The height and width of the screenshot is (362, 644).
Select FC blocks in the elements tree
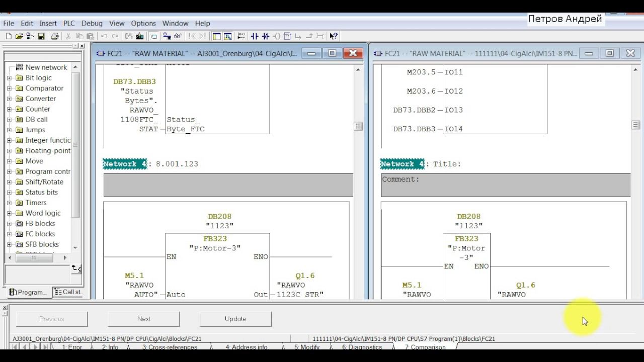click(x=40, y=234)
